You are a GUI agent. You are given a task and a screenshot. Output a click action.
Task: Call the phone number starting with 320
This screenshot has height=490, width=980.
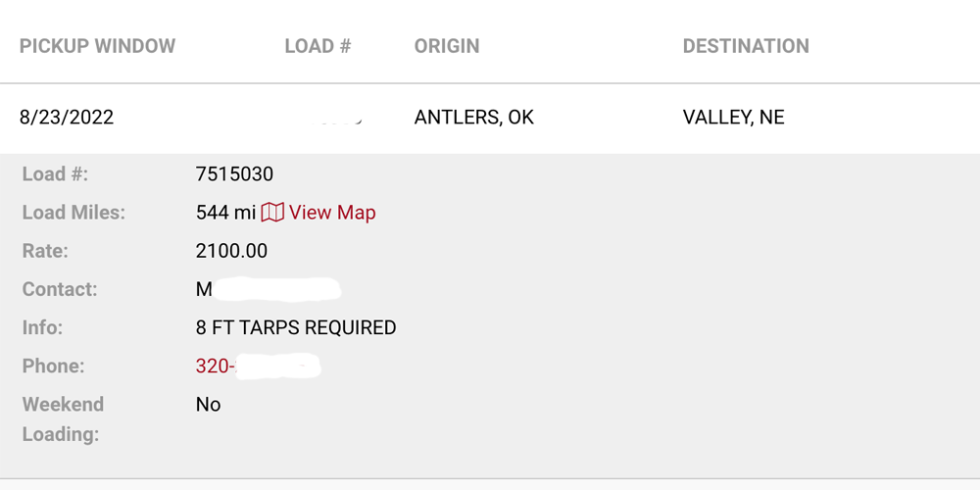click(x=258, y=367)
